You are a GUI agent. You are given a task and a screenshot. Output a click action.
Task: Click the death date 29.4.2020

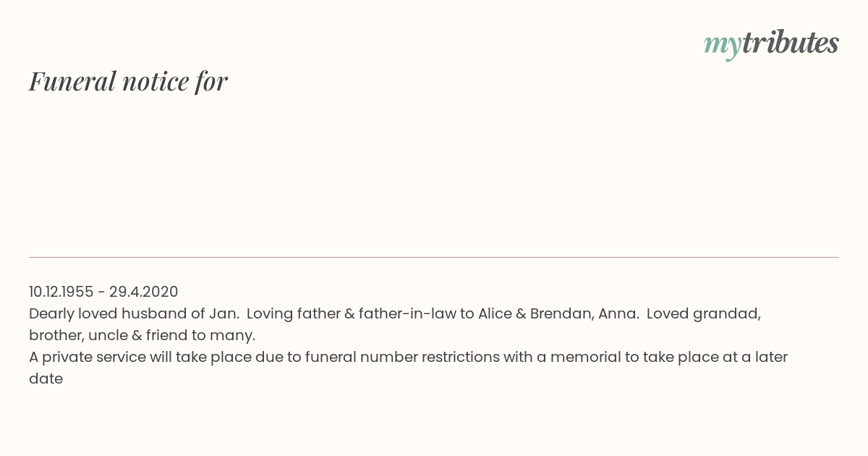pyautogui.click(x=143, y=292)
